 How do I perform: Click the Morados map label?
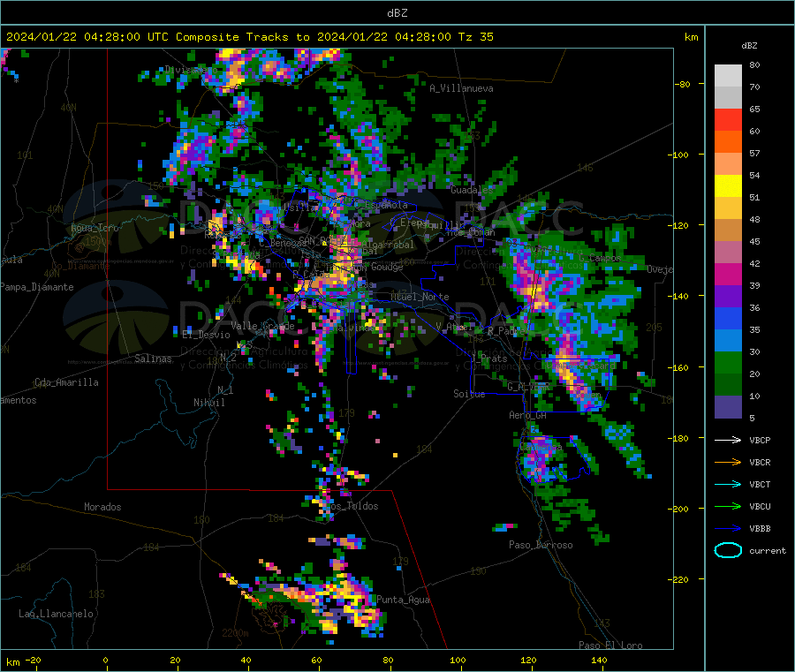102,507
